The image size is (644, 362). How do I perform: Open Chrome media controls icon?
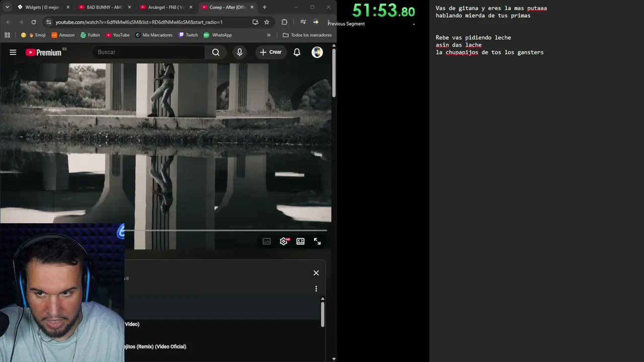(x=303, y=22)
